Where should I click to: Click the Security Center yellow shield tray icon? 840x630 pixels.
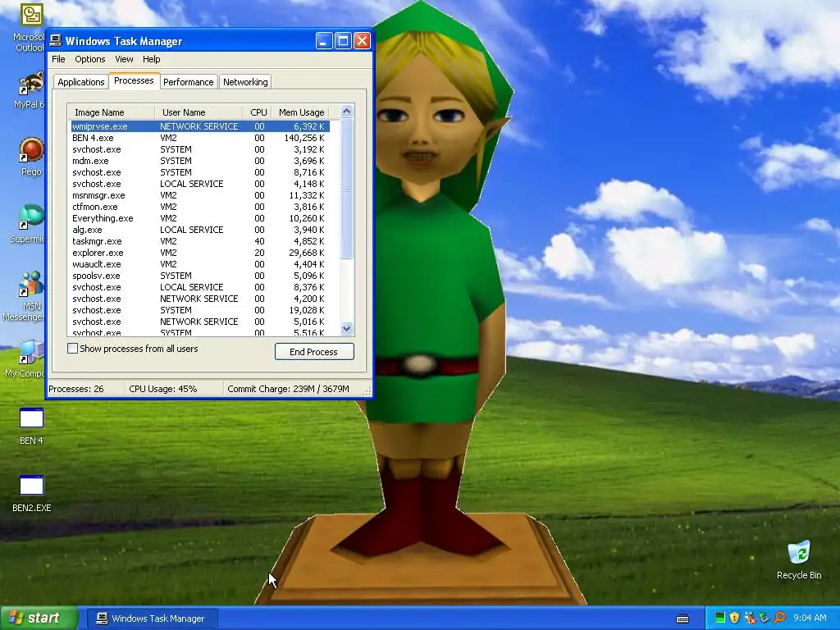(x=734, y=618)
